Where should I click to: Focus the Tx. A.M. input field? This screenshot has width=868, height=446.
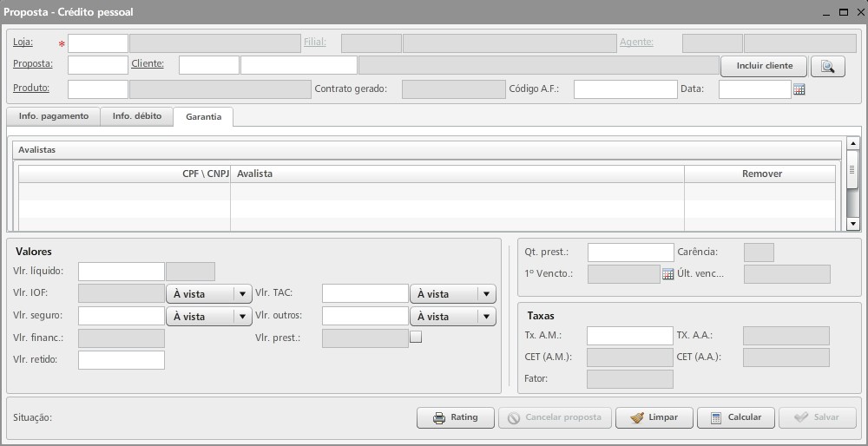(630, 336)
